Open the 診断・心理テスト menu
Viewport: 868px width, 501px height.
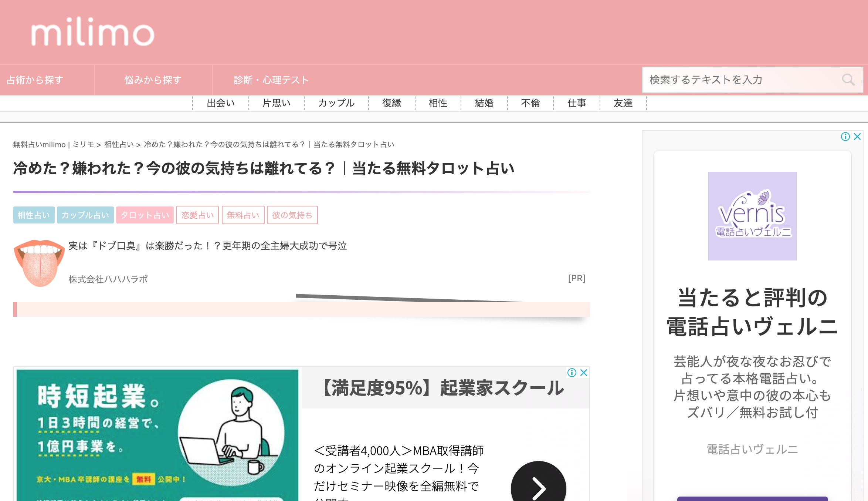click(x=271, y=80)
